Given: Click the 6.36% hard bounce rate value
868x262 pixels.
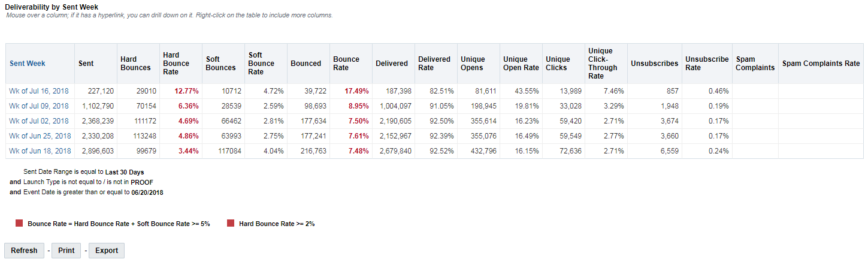Looking at the screenshot, I should [x=188, y=106].
